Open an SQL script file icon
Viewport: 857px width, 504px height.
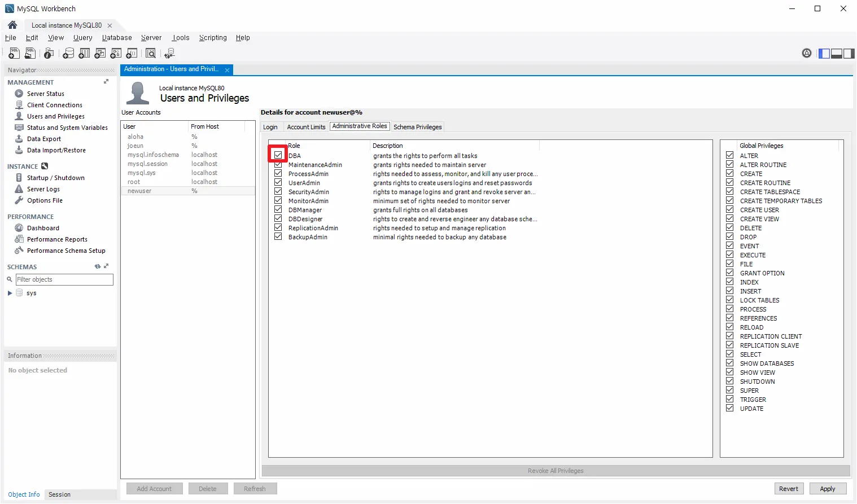pos(30,53)
